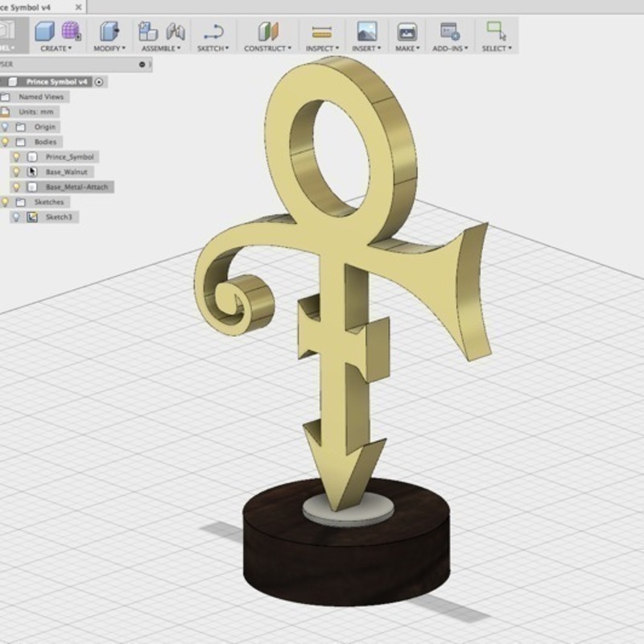Select the Sketches tree item label

click(x=49, y=202)
